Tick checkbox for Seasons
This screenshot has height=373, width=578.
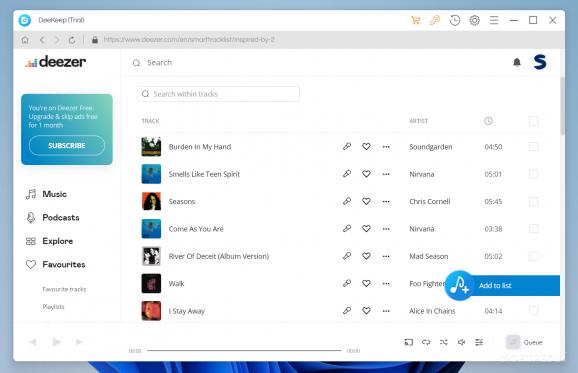[533, 201]
